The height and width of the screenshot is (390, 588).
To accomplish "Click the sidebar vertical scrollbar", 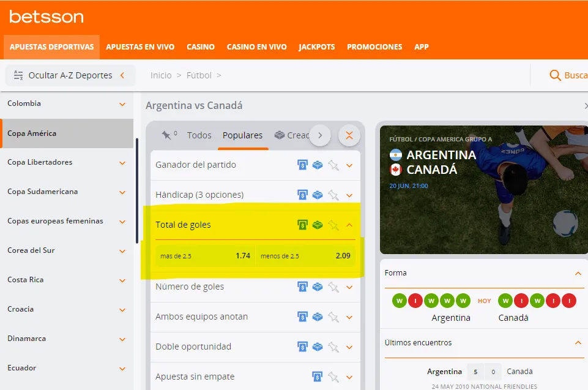I will (x=137, y=190).
